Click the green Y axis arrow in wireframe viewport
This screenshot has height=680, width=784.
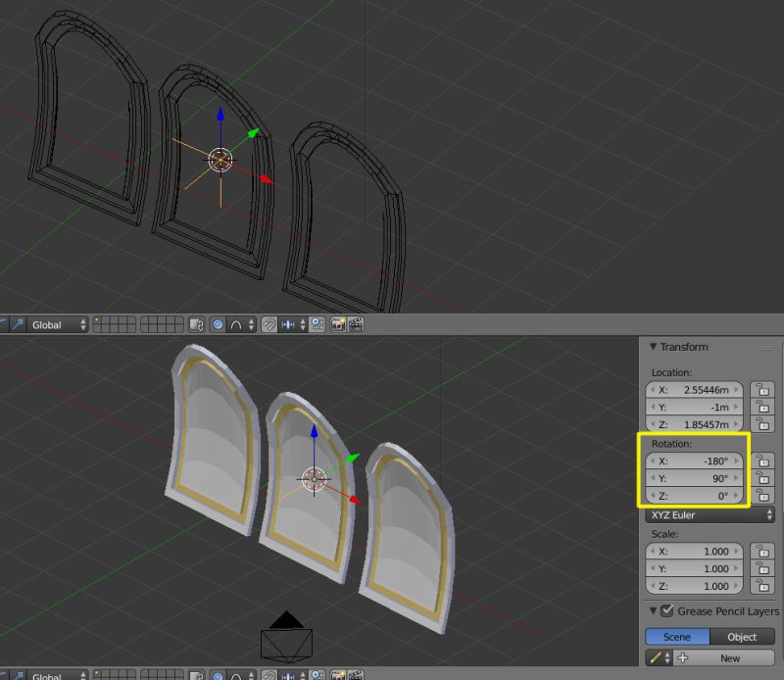(254, 132)
